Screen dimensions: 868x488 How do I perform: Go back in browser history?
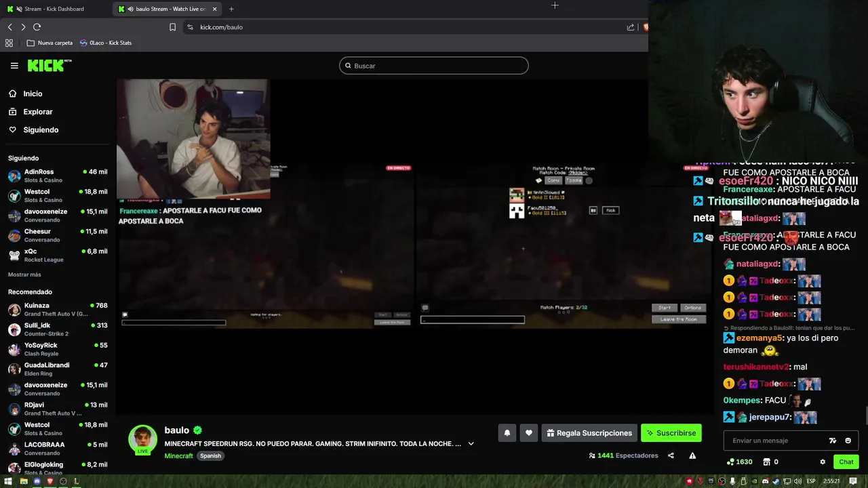pos(10,27)
